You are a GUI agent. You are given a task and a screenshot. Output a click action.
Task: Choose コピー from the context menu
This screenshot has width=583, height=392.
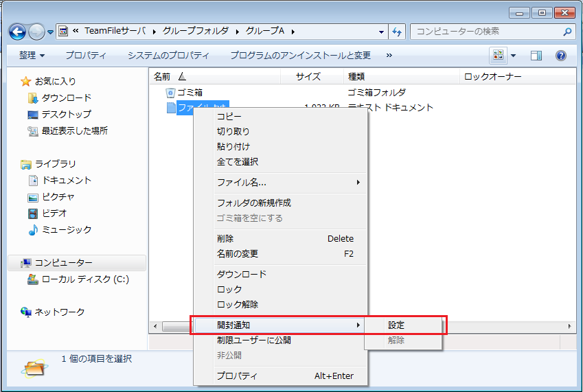tap(229, 116)
